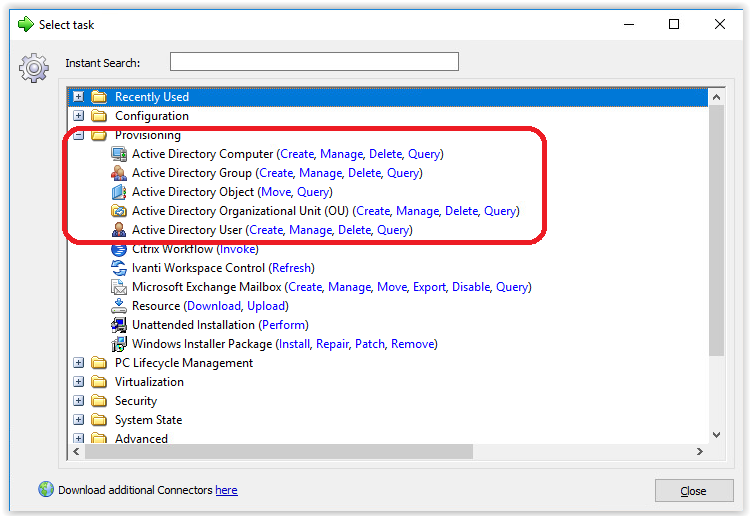
Task: Click the Active Directory Group icon
Action: click(x=119, y=173)
